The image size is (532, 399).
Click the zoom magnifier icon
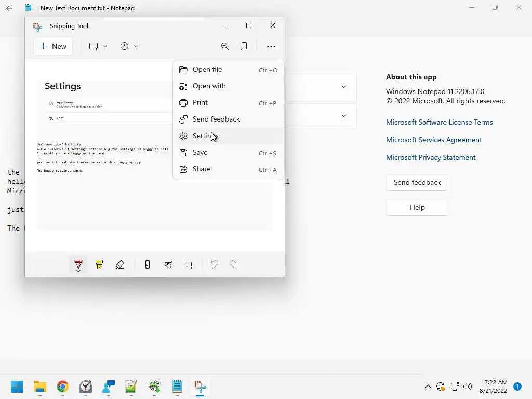(224, 46)
